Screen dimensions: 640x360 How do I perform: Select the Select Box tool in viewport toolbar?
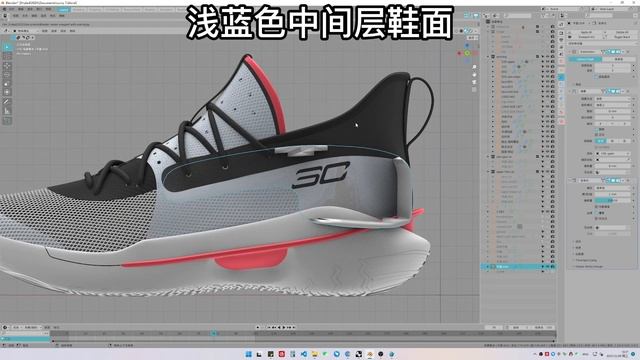(7, 47)
